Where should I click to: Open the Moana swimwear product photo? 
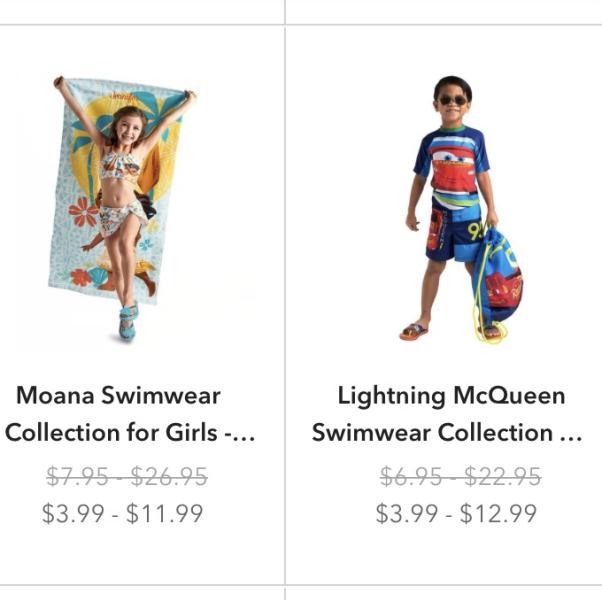click(x=123, y=208)
